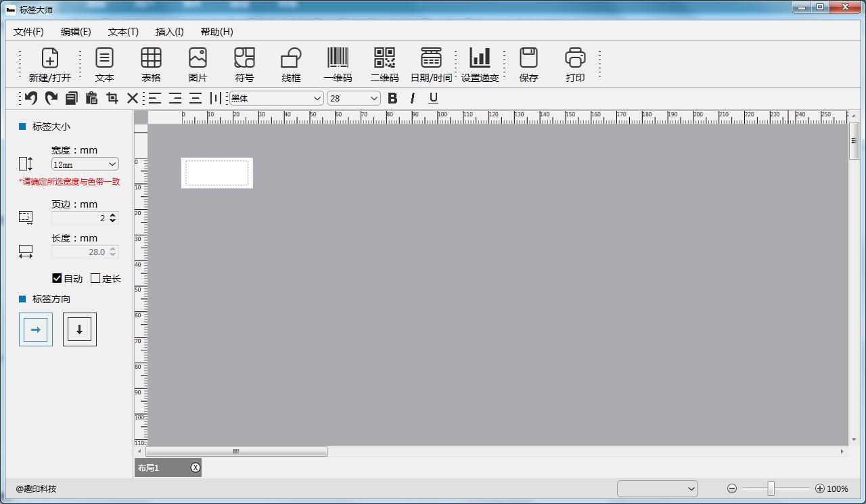866x504 pixels.
Task: Select the 表格 table tool
Action: [x=151, y=58]
